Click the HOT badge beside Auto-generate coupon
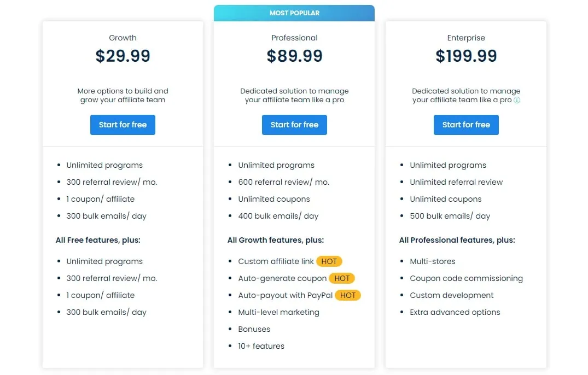Image resolution: width=588 pixels, height=375 pixels. [342, 278]
